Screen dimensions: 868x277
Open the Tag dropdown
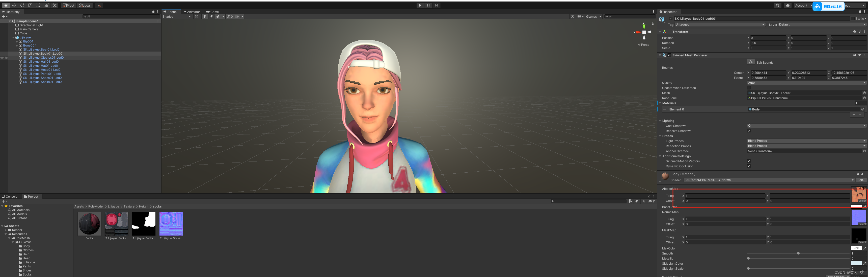coord(720,25)
